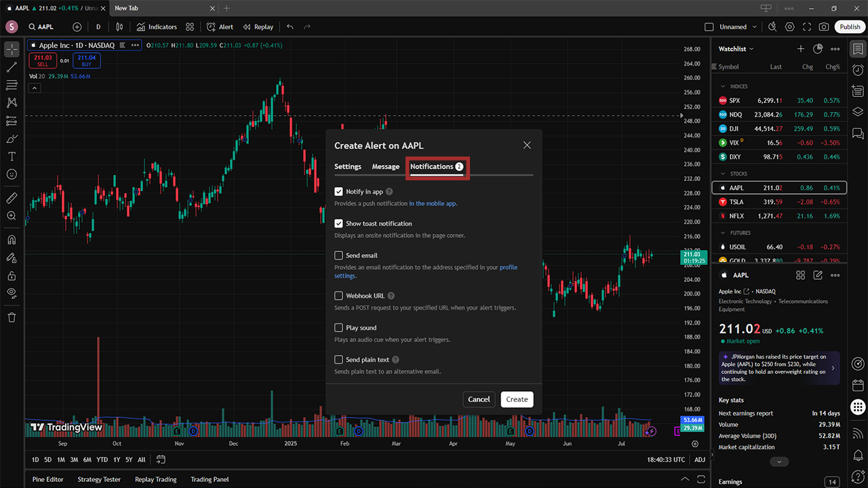868x488 pixels.
Task: Click the Replay toolbar button
Action: 258,27
